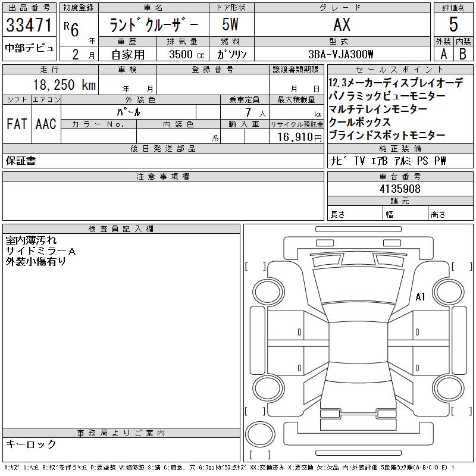Click the 高さ dimension field

coord(450,214)
